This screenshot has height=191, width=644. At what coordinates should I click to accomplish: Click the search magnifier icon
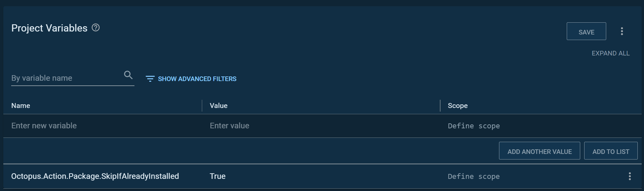[128, 75]
